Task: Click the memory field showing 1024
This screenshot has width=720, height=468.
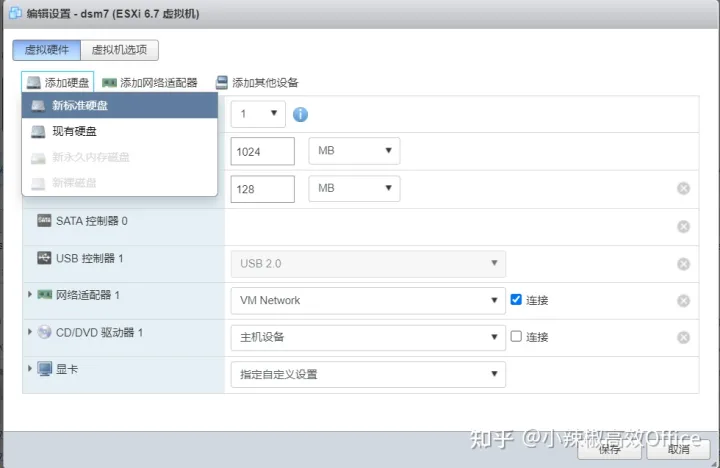Action: (x=263, y=151)
